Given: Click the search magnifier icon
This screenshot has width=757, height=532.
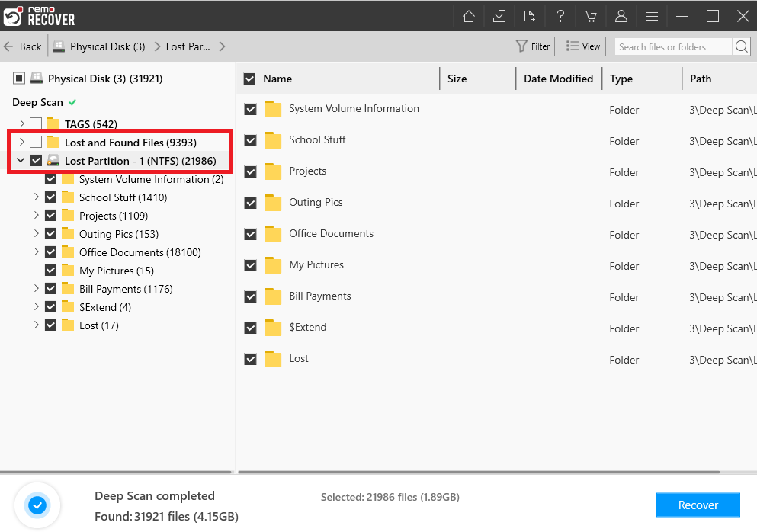Looking at the screenshot, I should [x=742, y=46].
